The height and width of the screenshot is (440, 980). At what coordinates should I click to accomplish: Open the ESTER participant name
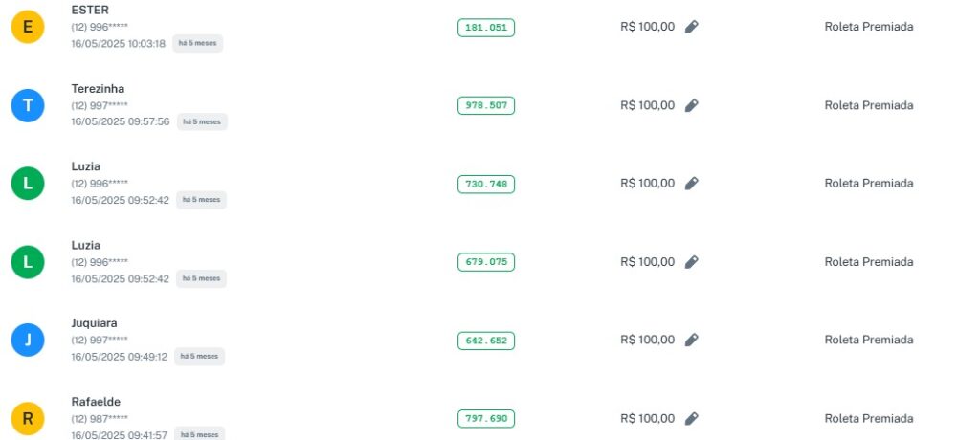click(x=90, y=11)
